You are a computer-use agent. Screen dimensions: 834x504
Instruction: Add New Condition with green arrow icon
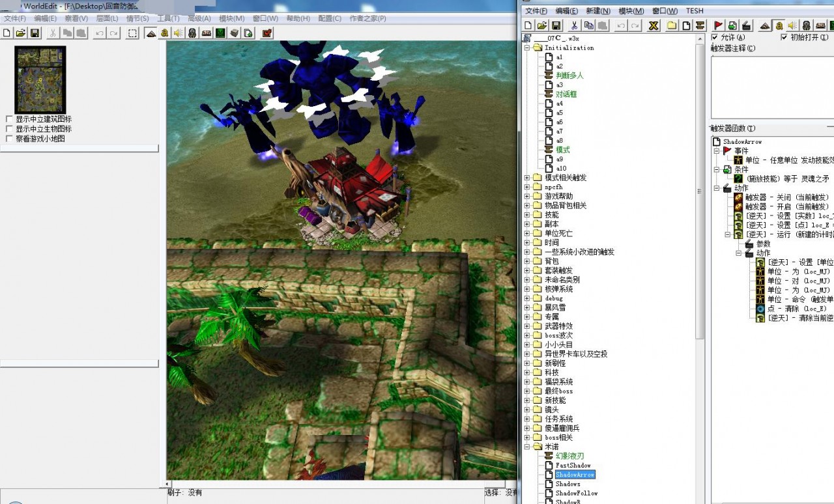coord(733,25)
